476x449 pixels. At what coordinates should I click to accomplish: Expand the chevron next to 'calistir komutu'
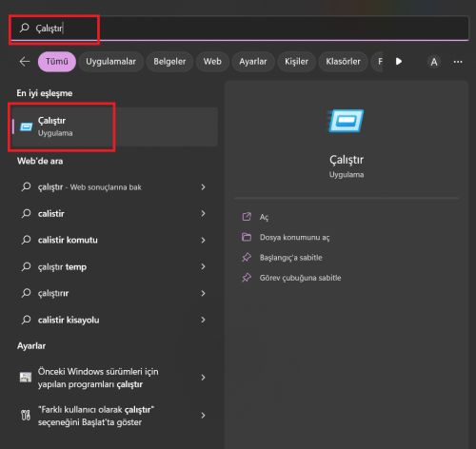point(203,240)
